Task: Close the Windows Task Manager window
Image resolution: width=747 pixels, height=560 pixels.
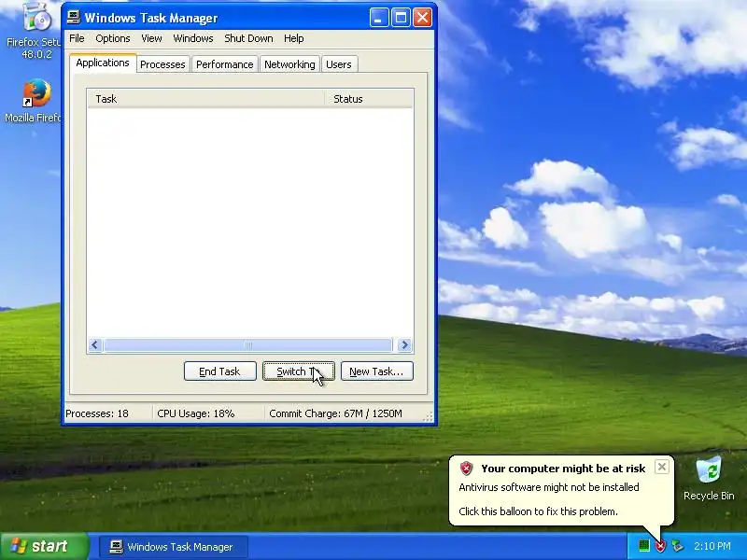Action: [x=422, y=18]
